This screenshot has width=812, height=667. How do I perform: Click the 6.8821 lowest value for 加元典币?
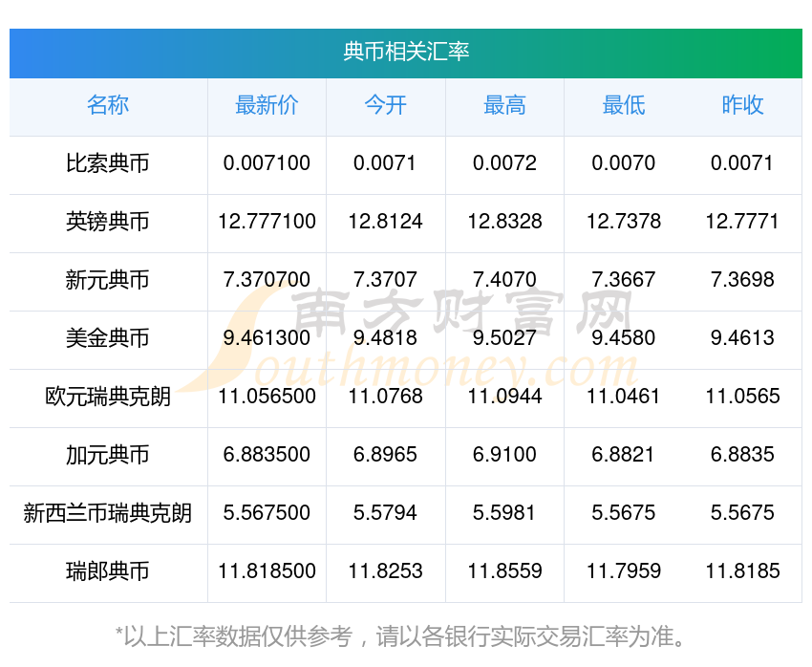tap(624, 455)
